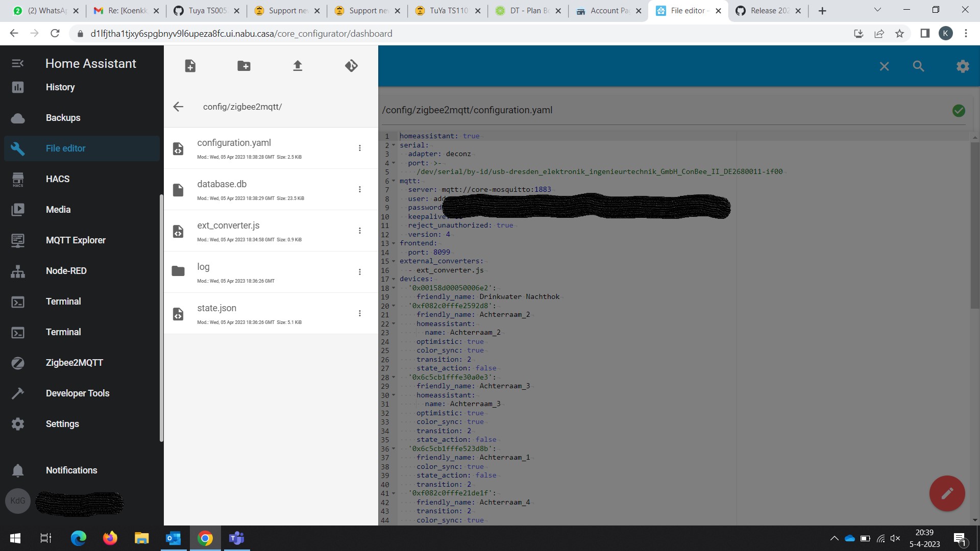Navigate back with the back arrow above file list
980x551 pixels.
click(x=178, y=107)
